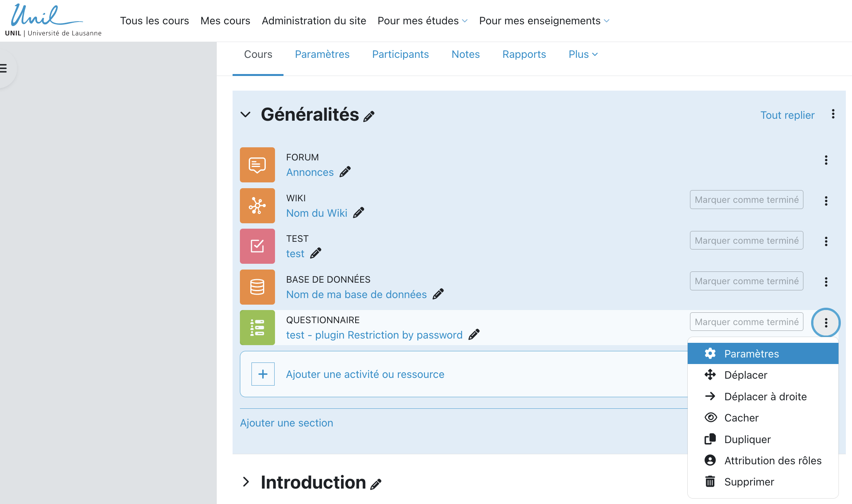Click the Tout replier link
Viewport: 852px width, 504px height.
[x=787, y=115]
